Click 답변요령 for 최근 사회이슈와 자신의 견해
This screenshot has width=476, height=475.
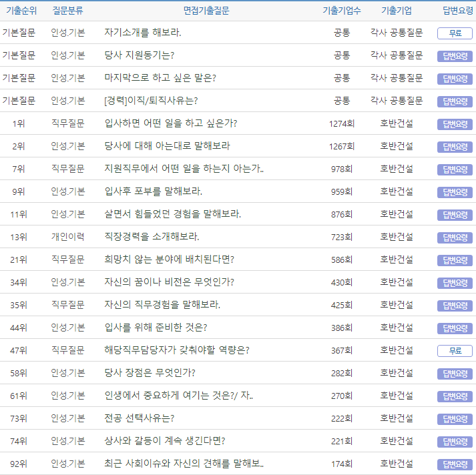[x=455, y=464]
